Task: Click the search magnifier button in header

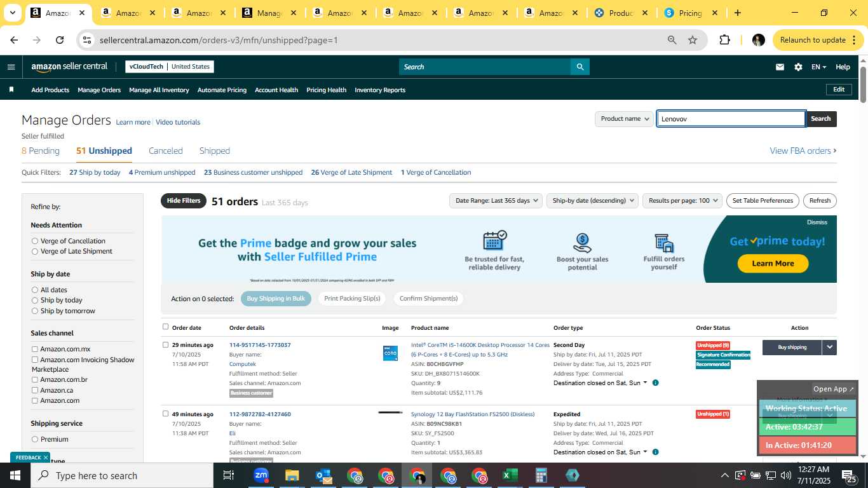Action: pyautogui.click(x=580, y=67)
